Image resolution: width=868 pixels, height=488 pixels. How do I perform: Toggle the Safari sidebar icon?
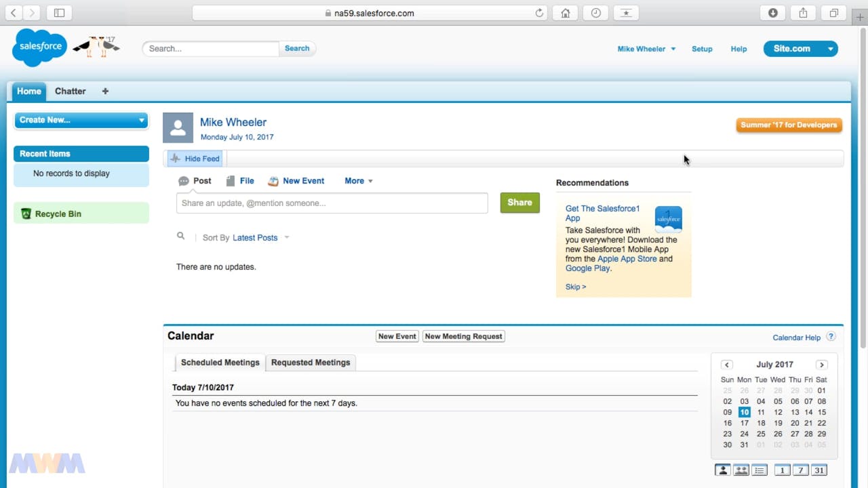59,13
